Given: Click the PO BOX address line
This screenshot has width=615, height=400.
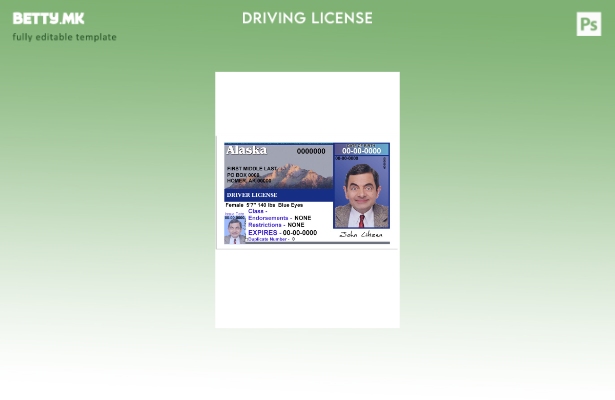Looking at the screenshot, I should coord(243,174).
